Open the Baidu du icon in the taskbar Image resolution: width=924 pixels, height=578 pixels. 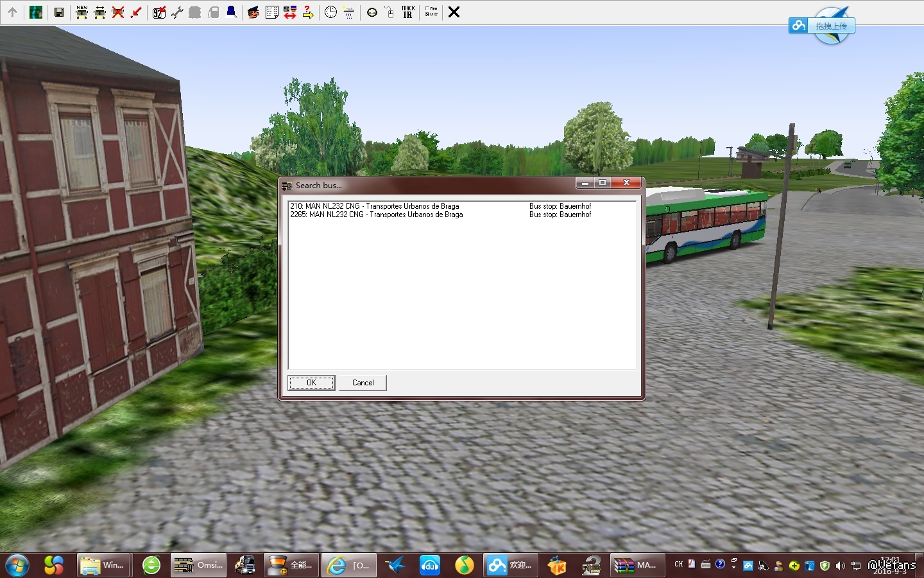pyautogui.click(x=430, y=565)
